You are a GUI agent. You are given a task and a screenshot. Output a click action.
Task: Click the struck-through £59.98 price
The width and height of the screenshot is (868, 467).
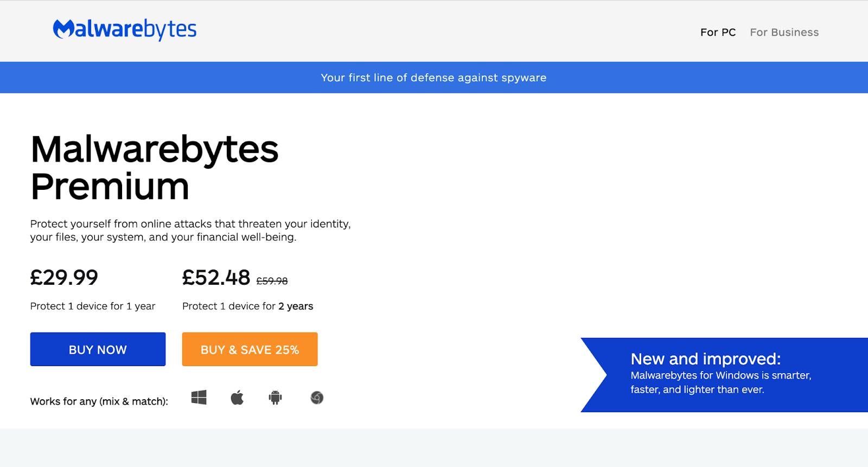point(272,281)
